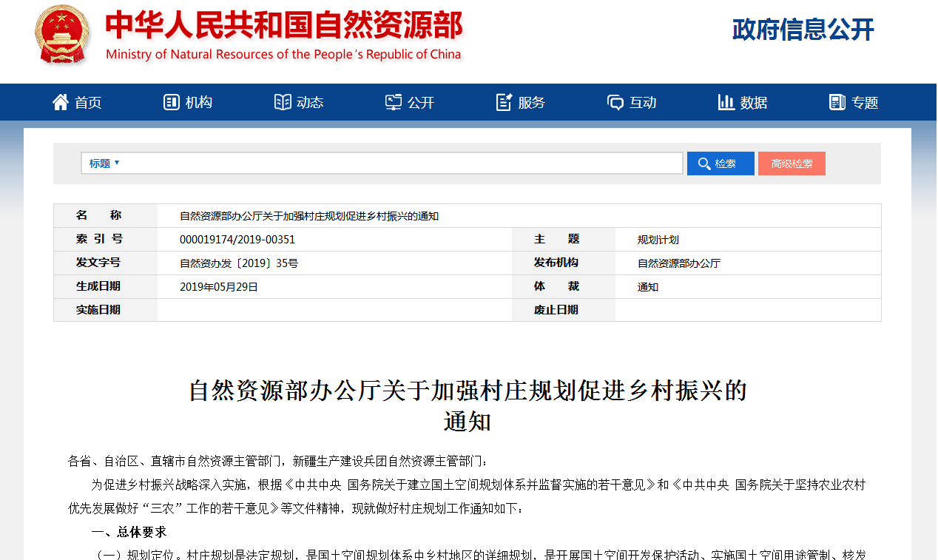Click the 高级检索 advanced search button

(792, 163)
